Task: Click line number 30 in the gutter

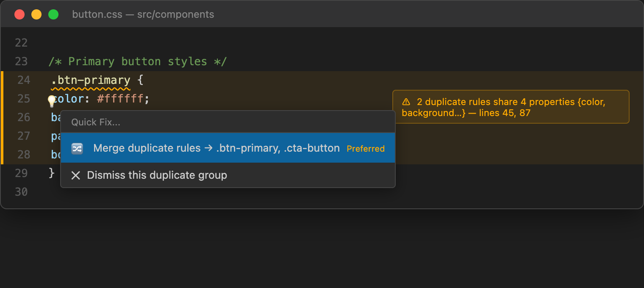Action: pyautogui.click(x=21, y=192)
